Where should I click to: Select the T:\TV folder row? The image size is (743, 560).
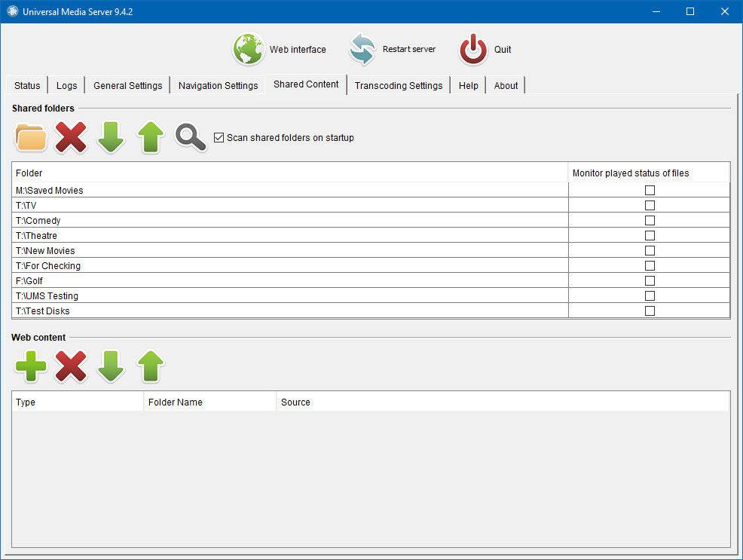pos(290,205)
